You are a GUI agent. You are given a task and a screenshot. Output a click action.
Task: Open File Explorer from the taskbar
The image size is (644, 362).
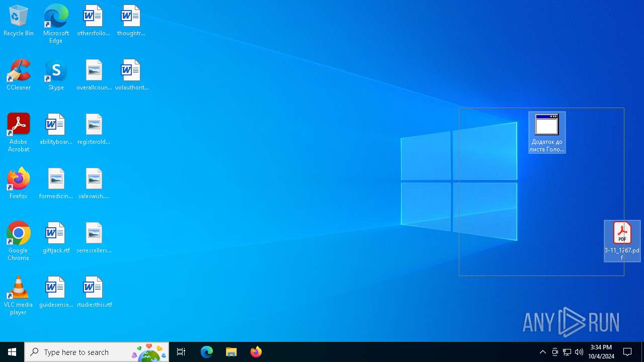pyautogui.click(x=231, y=352)
